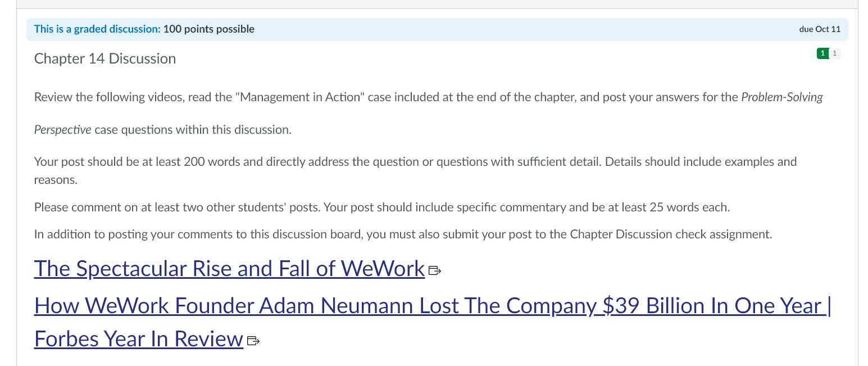Select the Problem-Solving Perspective italic text

(x=783, y=97)
